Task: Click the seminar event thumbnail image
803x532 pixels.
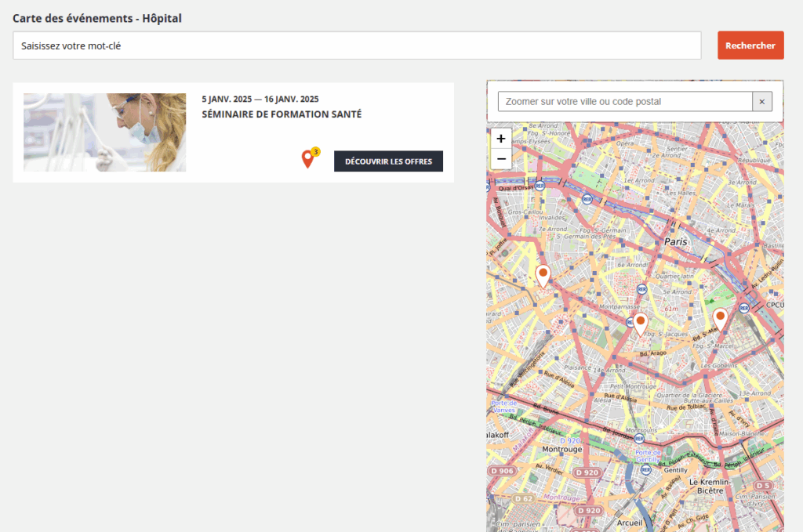Action: [x=105, y=132]
